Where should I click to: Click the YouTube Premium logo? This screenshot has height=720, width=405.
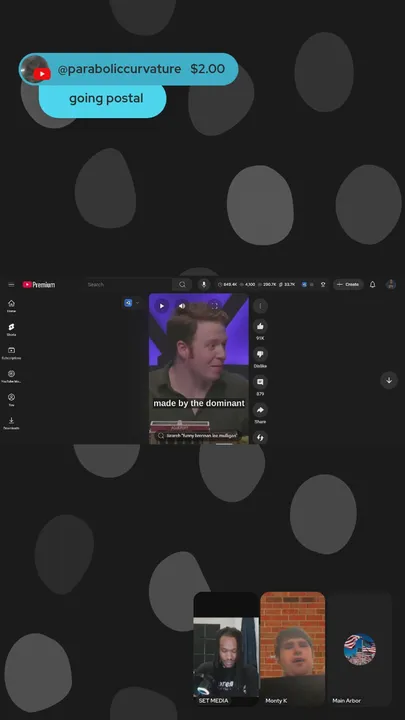[39, 285]
